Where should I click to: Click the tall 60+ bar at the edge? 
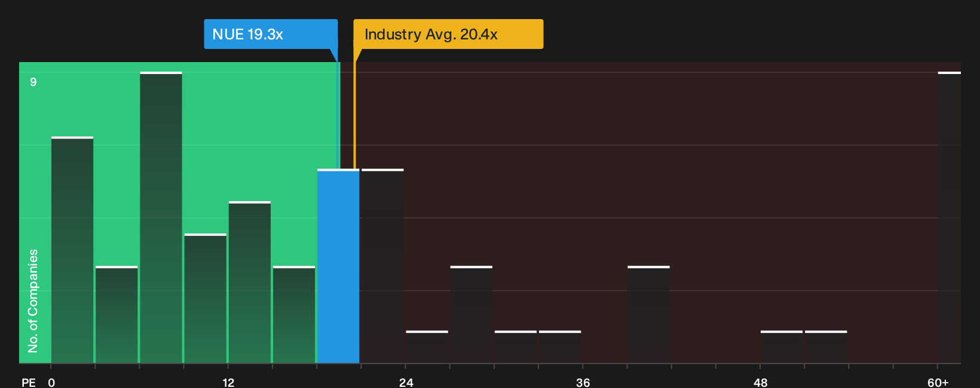950,217
